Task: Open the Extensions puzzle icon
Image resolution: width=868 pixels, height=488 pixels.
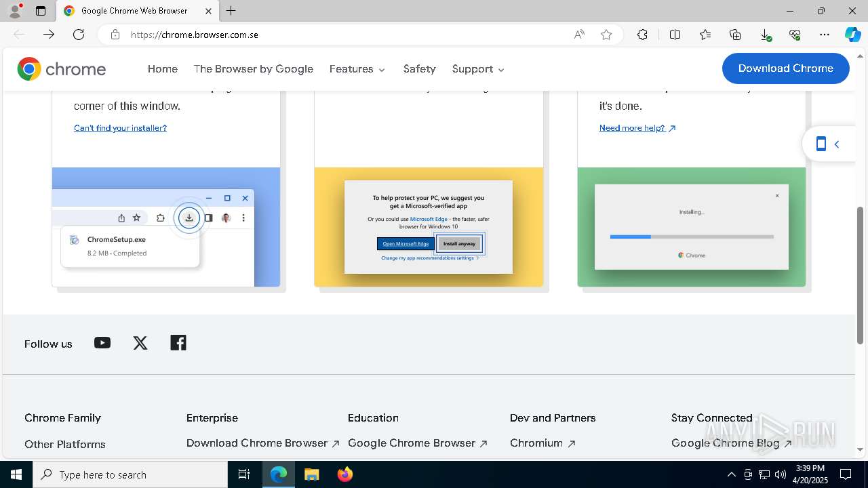Action: coord(642,35)
